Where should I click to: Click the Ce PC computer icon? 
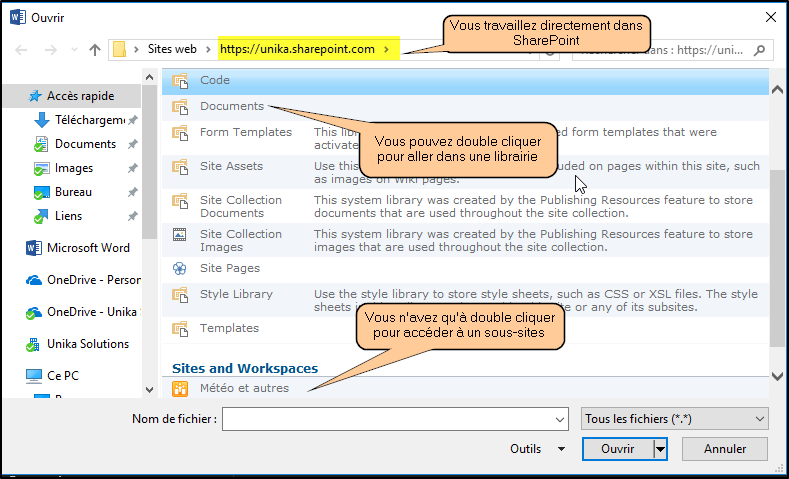34,376
